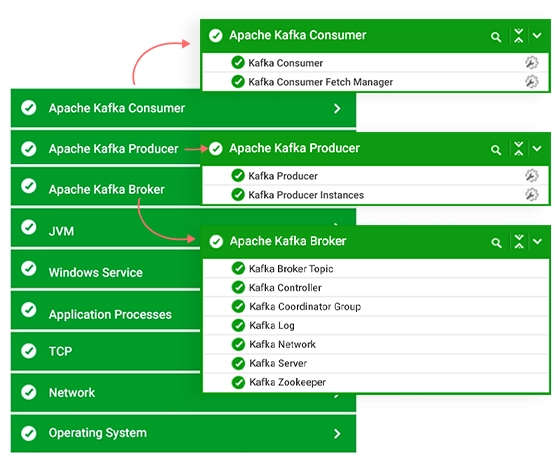The image size is (558, 476).
Task: Click collapse-all icon in Kafka Broker panel header
Action: point(519,242)
